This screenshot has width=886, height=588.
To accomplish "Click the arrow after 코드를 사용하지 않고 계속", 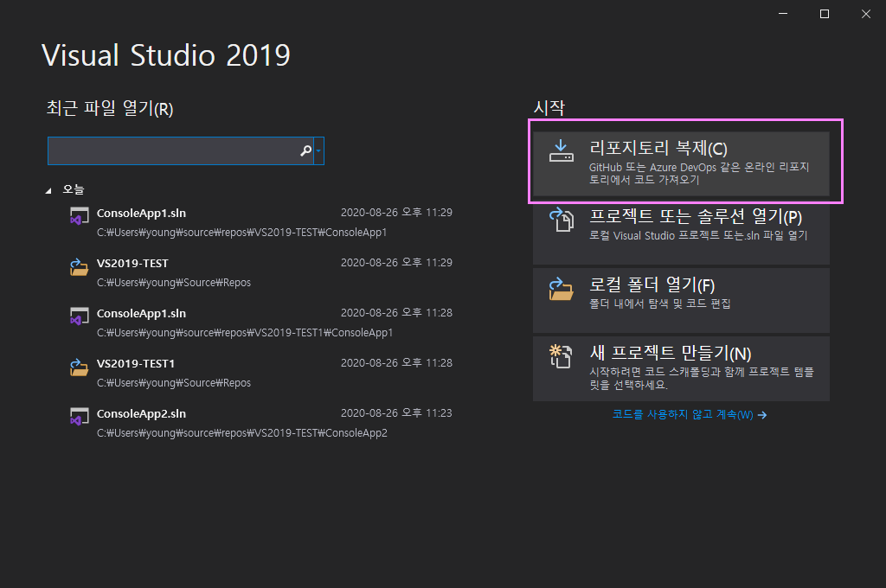I will 762,415.
